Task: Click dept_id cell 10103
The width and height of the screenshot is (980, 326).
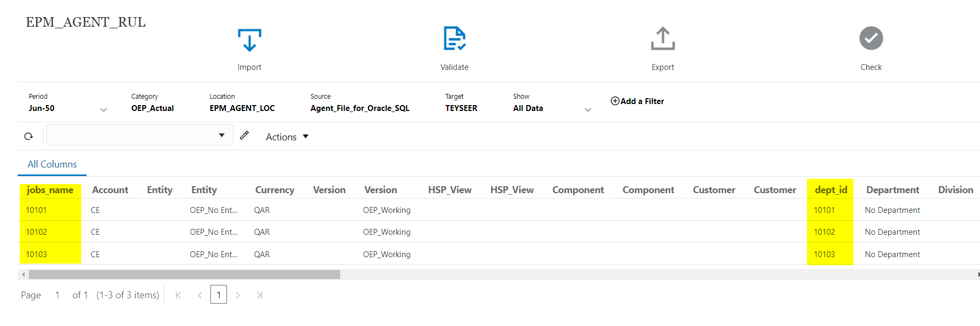Action: coord(824,255)
